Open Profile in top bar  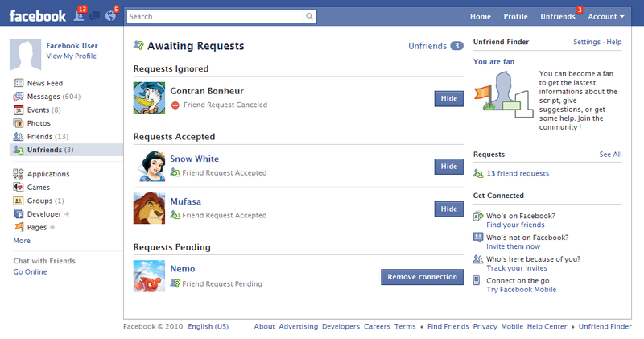pyautogui.click(x=515, y=16)
